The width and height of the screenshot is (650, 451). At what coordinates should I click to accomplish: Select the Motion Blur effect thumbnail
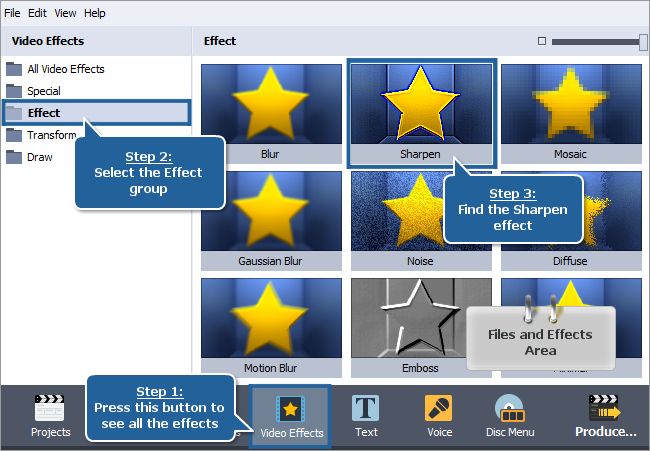pyautogui.click(x=271, y=327)
